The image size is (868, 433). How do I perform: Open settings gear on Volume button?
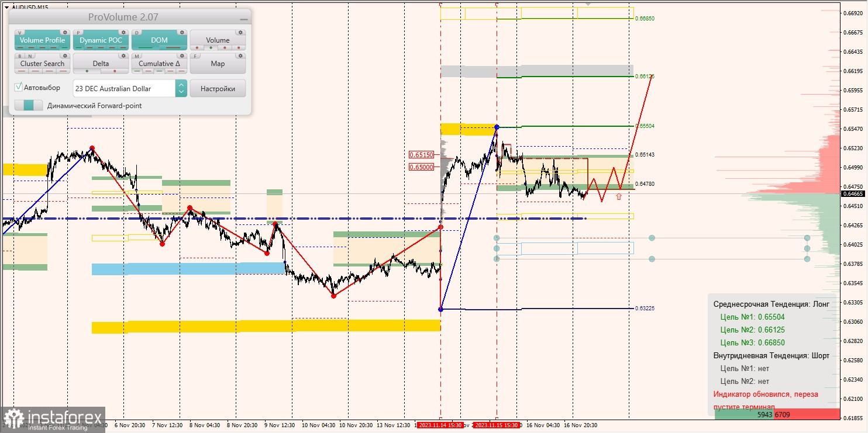(x=240, y=33)
